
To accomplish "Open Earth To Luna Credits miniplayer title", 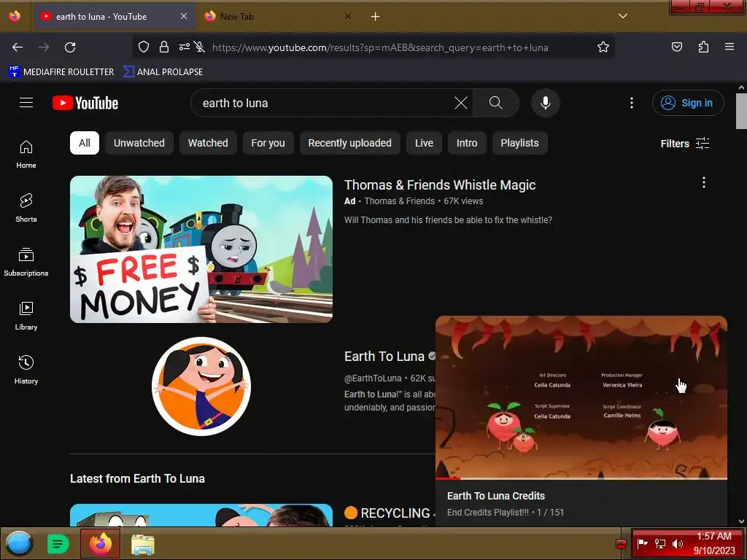I will coord(496,496).
